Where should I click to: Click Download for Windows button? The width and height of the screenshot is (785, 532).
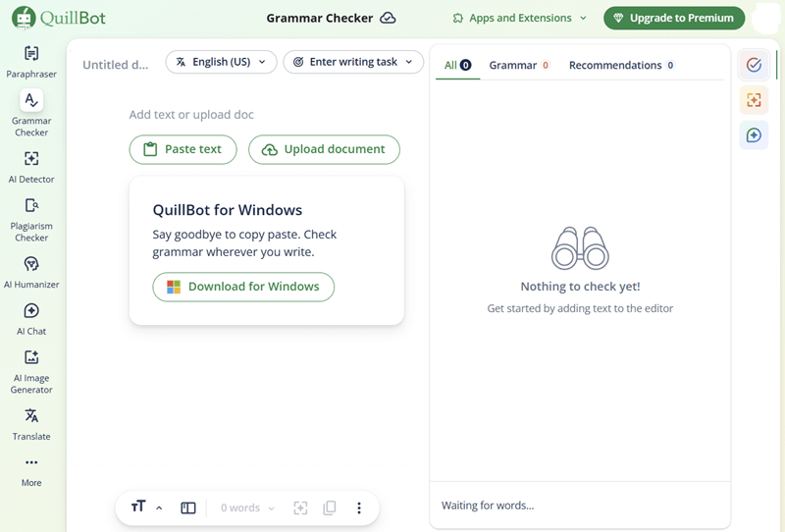coord(243,287)
